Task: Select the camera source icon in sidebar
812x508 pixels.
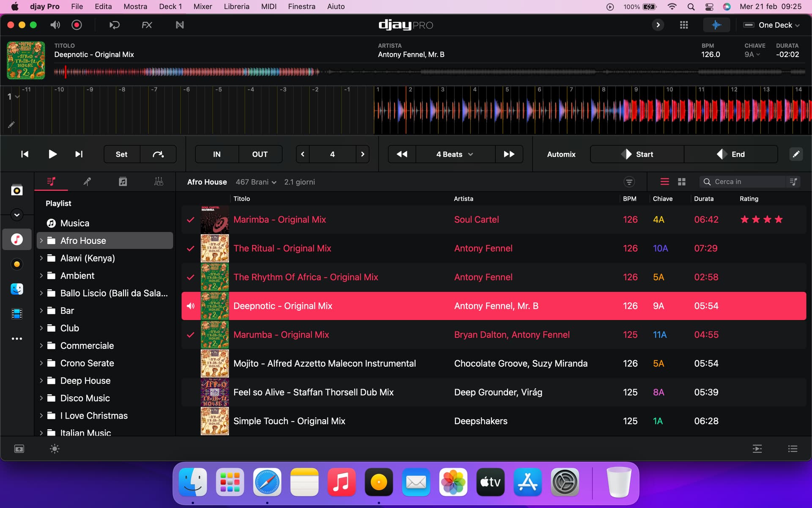Action: click(17, 190)
